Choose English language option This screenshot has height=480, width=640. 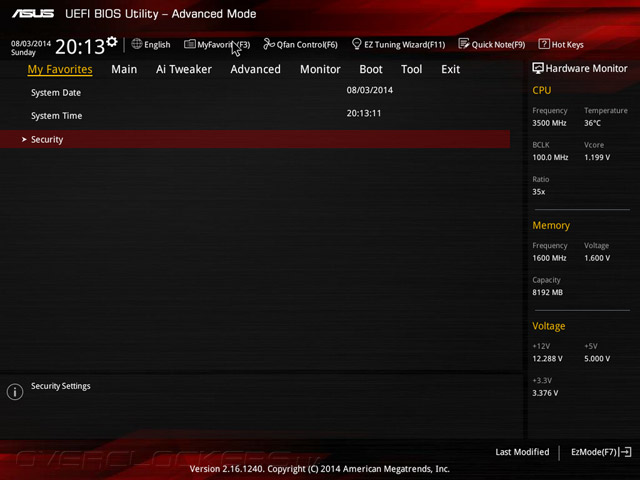(x=157, y=44)
